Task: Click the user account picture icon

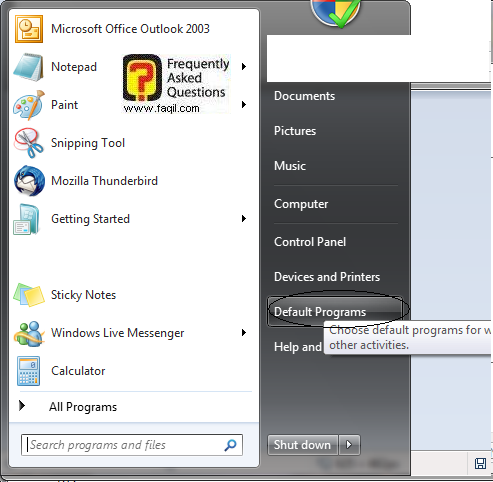Action: [x=336, y=13]
